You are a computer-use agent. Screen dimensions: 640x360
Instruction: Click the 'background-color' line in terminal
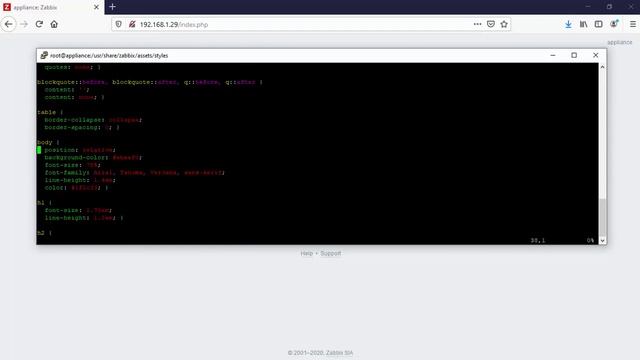(x=93, y=158)
